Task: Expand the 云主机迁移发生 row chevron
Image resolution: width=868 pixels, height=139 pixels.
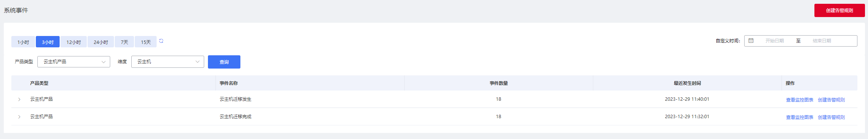Action: pyautogui.click(x=19, y=99)
